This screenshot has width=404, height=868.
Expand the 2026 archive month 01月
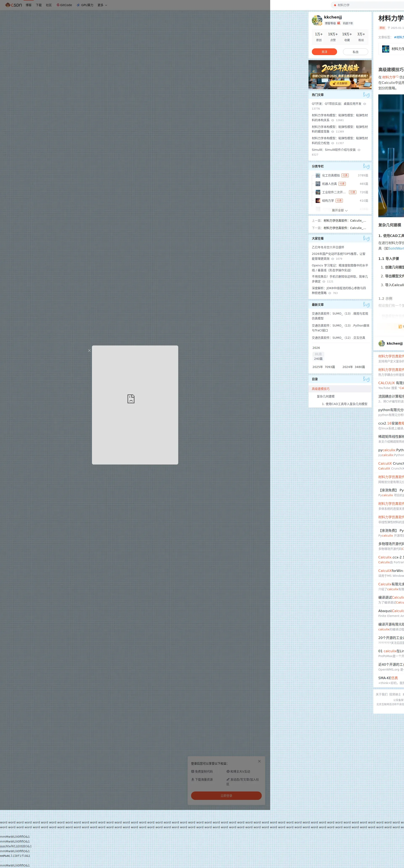point(318,354)
